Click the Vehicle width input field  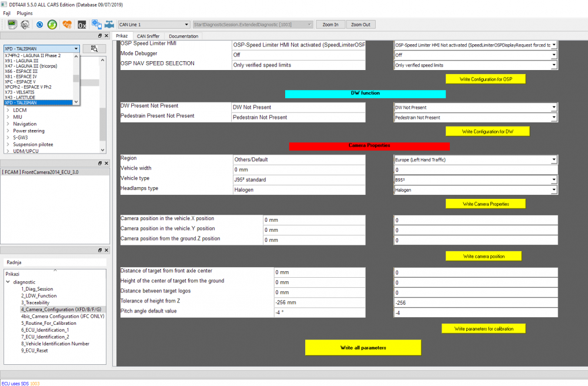pyautogui.click(x=476, y=170)
